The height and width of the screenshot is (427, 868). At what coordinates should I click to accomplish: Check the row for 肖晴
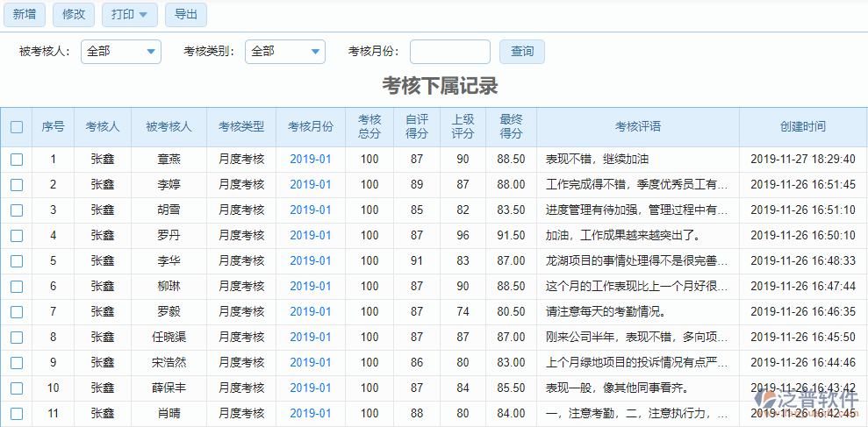pyautogui.click(x=17, y=414)
